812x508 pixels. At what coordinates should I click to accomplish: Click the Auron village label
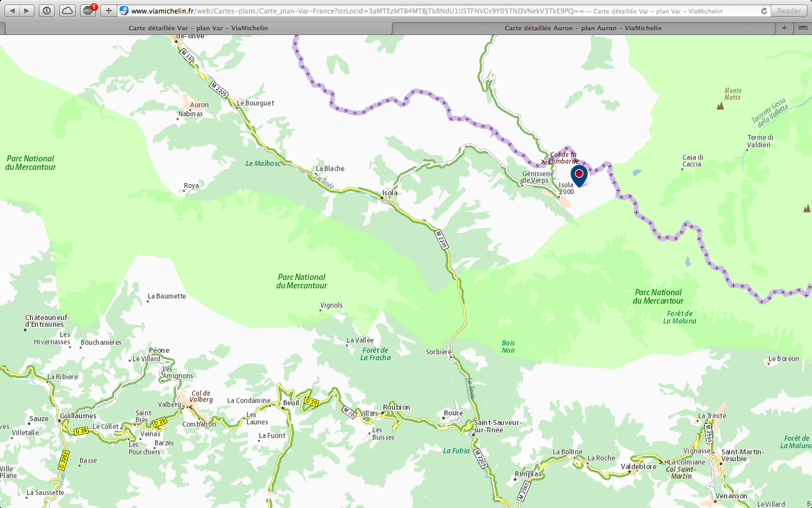pos(199,105)
